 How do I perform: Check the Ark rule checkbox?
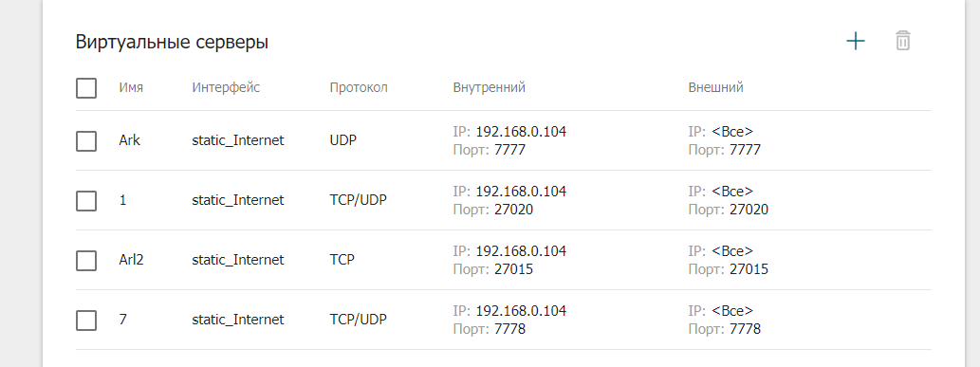point(86,140)
